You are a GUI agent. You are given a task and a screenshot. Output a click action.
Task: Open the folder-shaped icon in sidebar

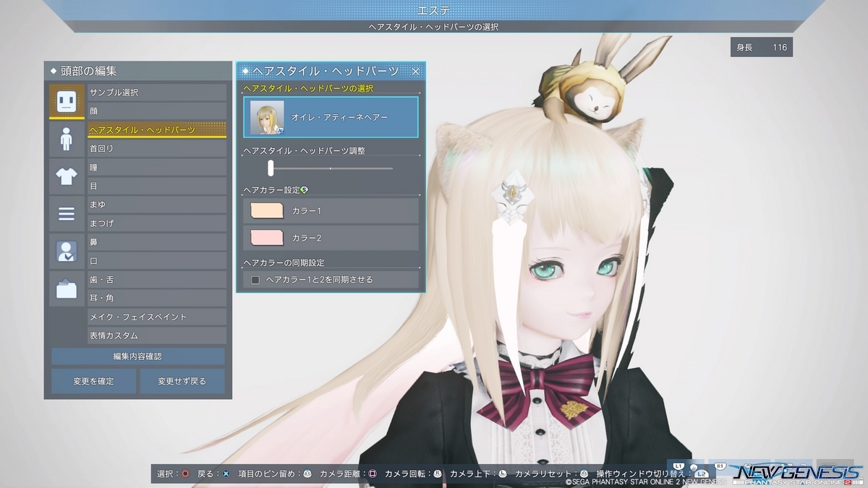[x=67, y=289]
